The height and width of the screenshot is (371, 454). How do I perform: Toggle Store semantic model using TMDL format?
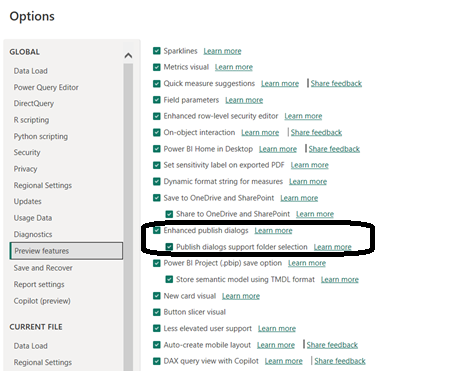point(169,279)
